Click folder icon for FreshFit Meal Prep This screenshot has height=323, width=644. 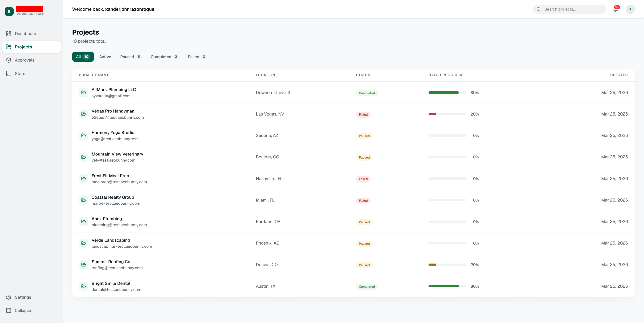pyautogui.click(x=84, y=179)
